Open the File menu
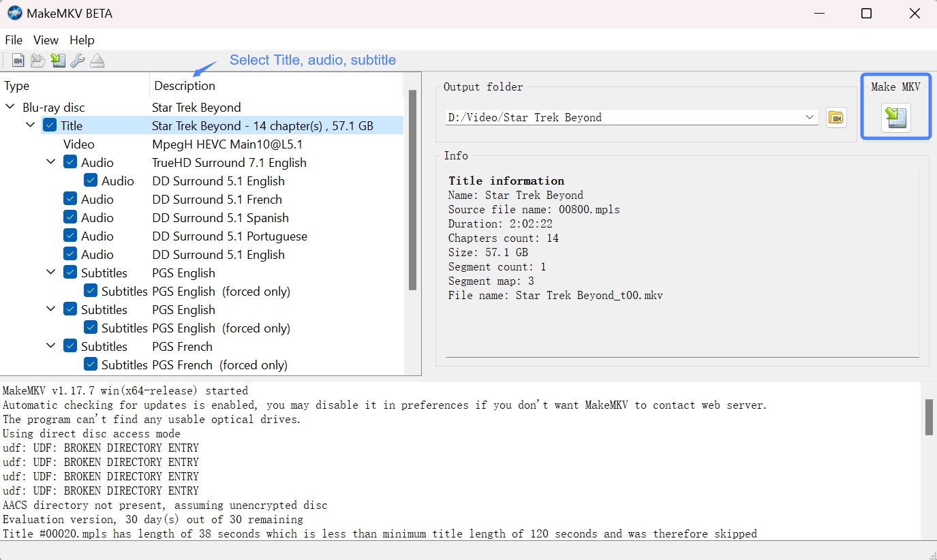Image resolution: width=937 pixels, height=560 pixels. click(x=13, y=40)
